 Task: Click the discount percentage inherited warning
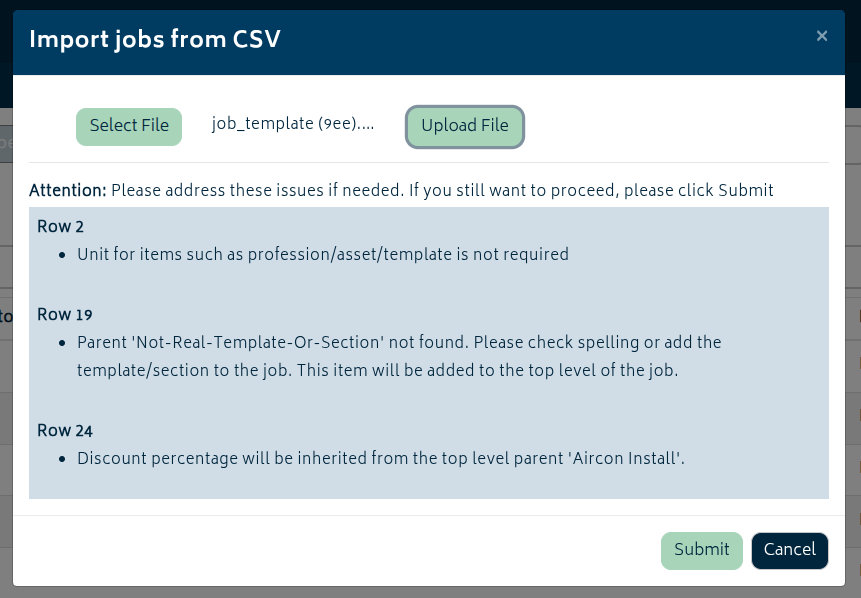pos(380,459)
